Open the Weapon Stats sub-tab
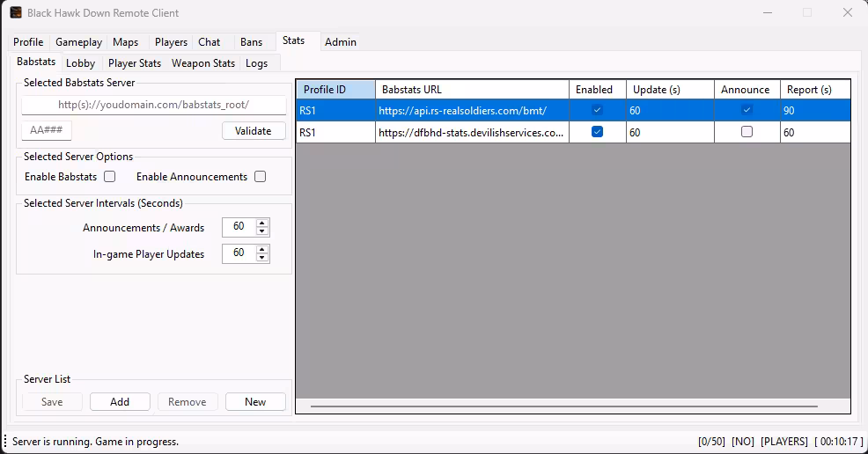868x454 pixels. point(203,63)
